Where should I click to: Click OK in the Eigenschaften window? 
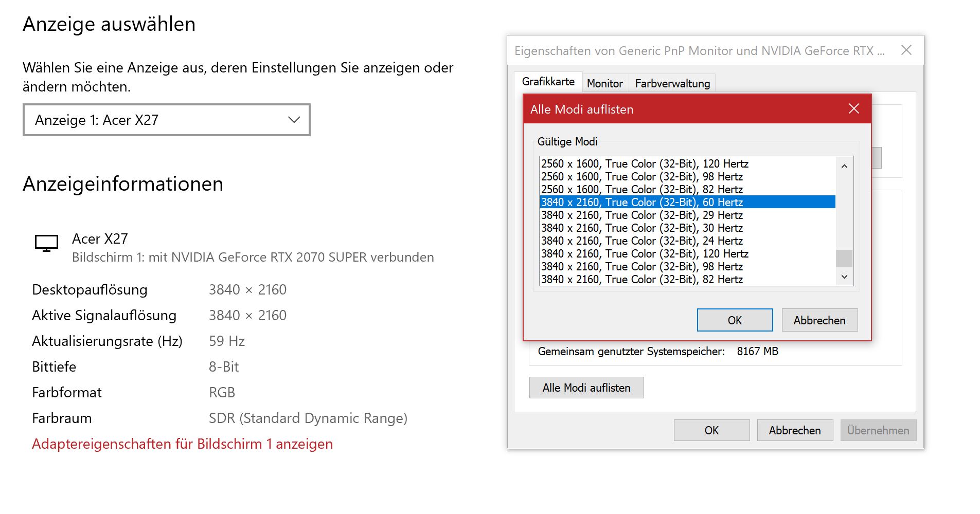711,430
